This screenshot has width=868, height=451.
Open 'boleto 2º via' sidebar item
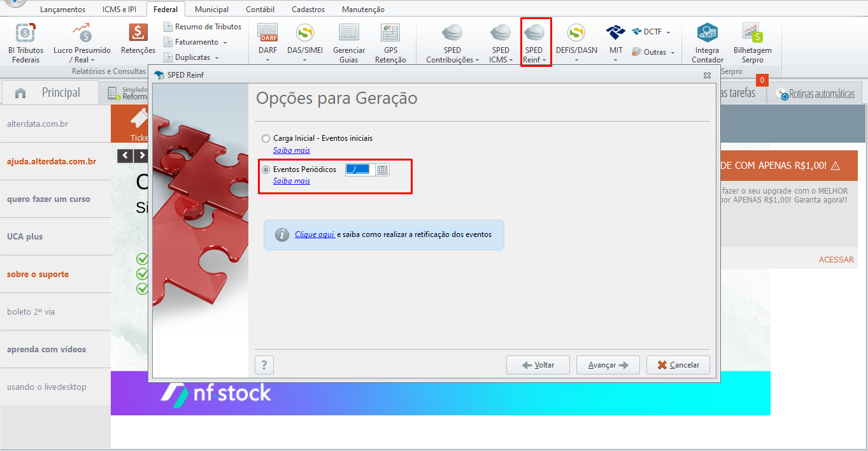[31, 311]
